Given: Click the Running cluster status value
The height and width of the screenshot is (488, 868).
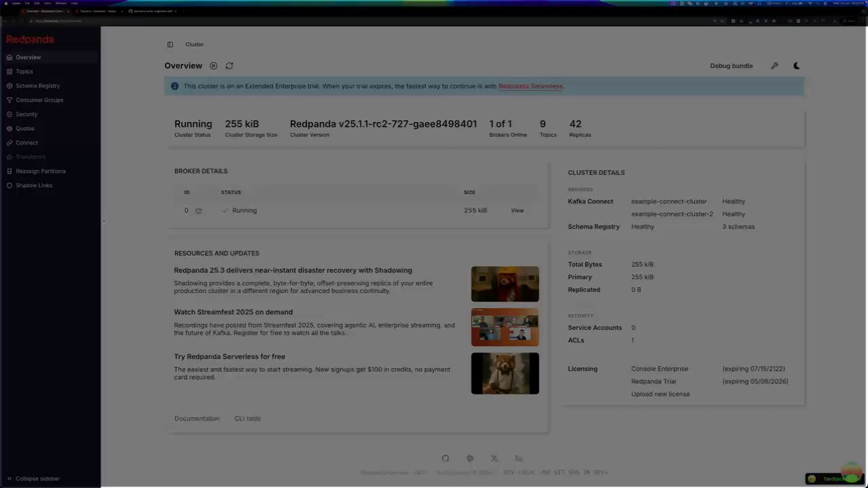Looking at the screenshot, I should click(x=193, y=124).
